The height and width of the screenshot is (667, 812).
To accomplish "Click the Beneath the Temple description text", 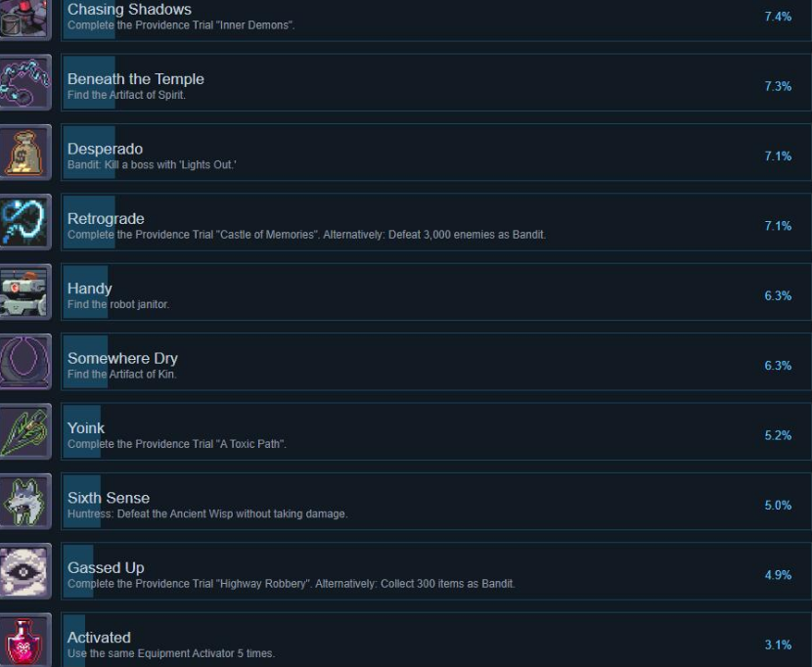I will tap(126, 95).
